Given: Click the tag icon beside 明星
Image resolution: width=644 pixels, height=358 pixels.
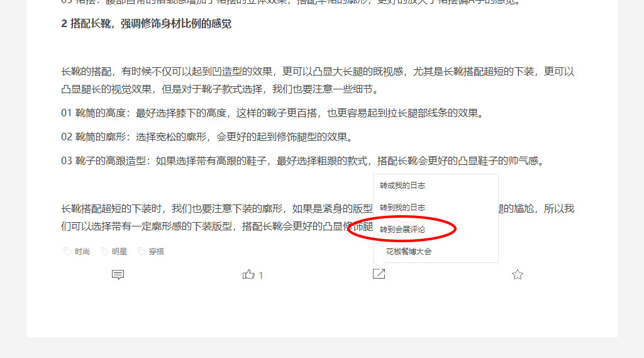Looking at the screenshot, I should tap(104, 251).
